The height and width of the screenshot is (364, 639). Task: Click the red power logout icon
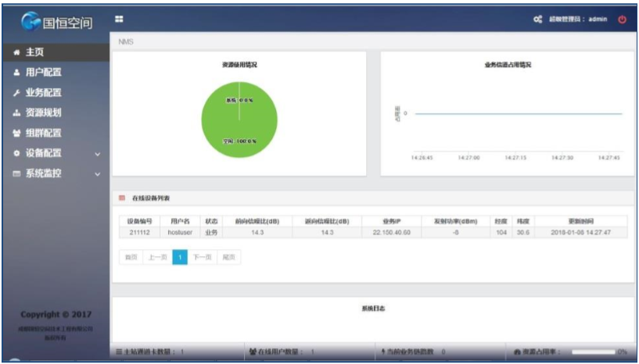622,19
